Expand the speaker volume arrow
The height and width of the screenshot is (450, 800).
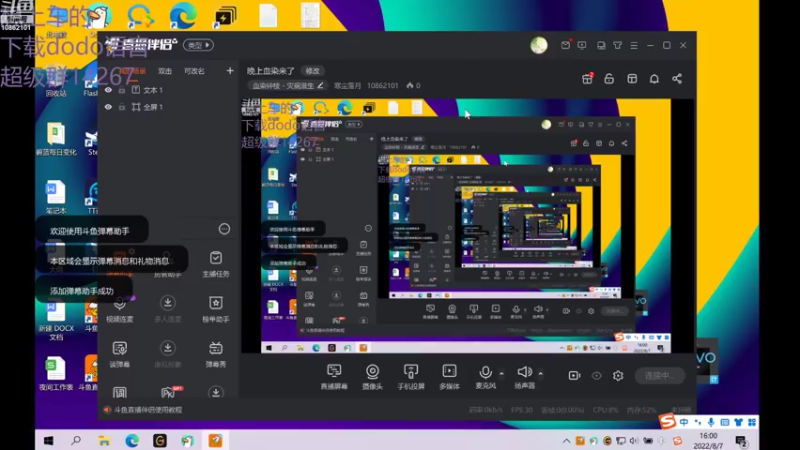541,374
